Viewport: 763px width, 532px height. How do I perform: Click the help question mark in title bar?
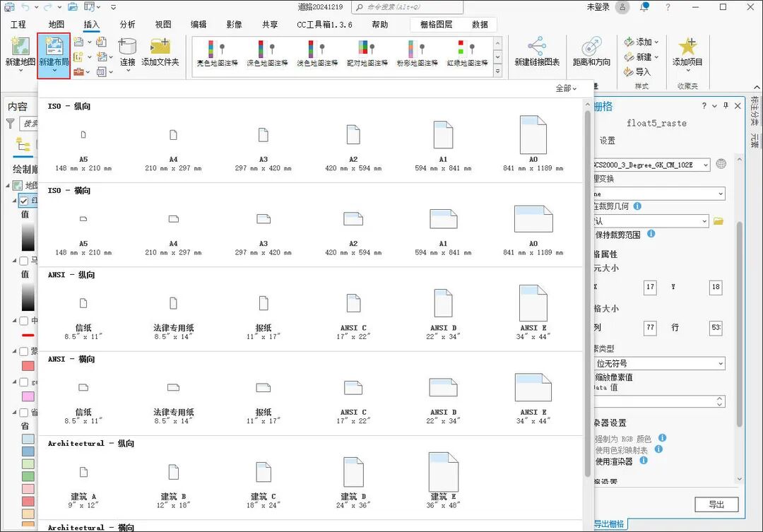click(668, 7)
